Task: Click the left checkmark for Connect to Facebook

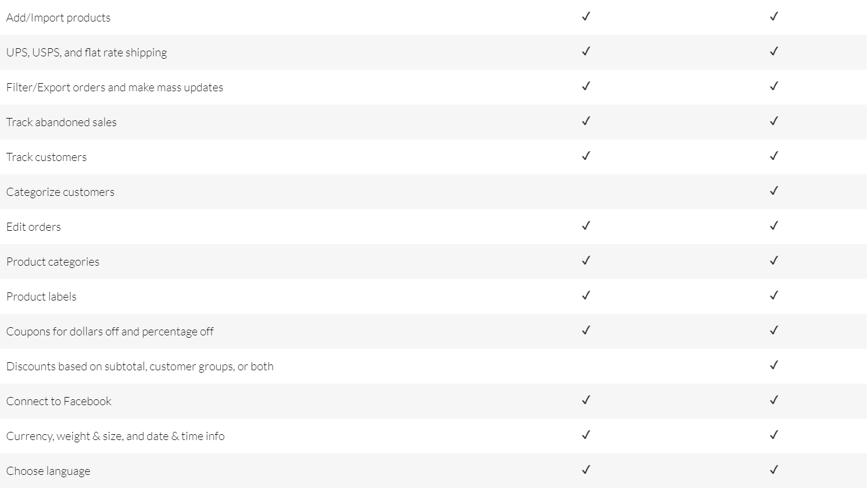Action: click(x=586, y=400)
